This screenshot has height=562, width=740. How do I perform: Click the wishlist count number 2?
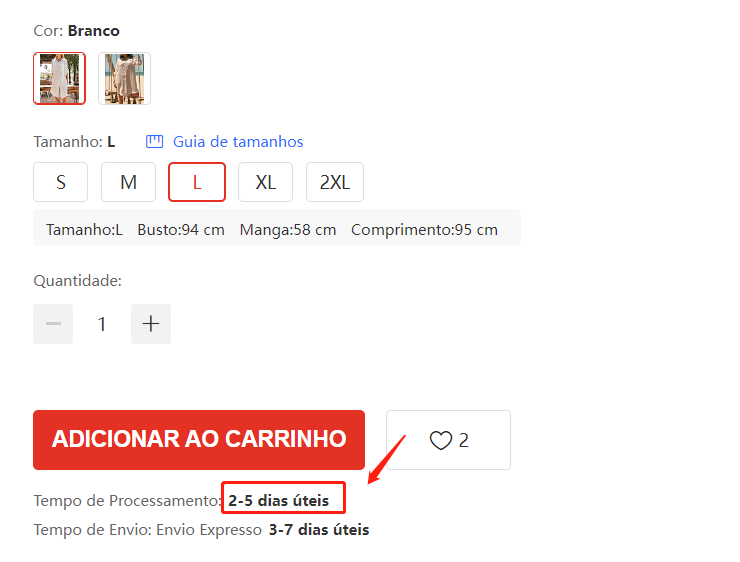[464, 440]
